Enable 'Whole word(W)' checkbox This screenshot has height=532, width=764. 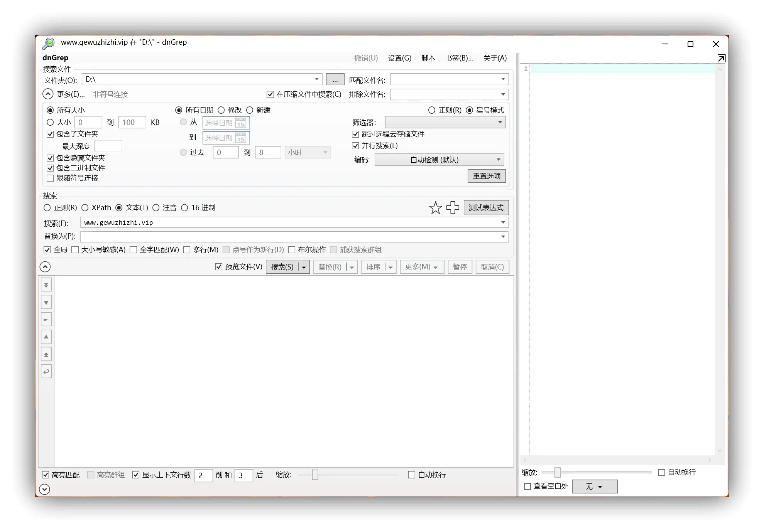(x=134, y=250)
